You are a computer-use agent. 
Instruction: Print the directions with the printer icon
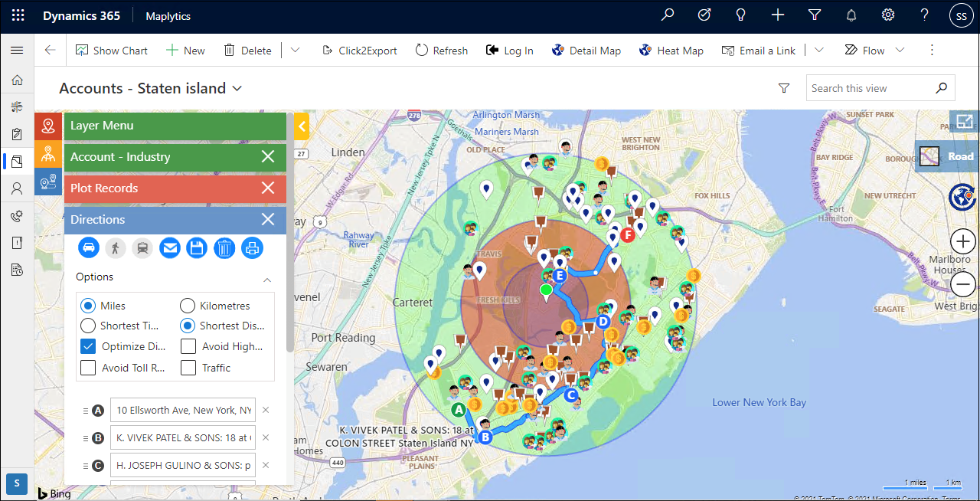(x=252, y=247)
